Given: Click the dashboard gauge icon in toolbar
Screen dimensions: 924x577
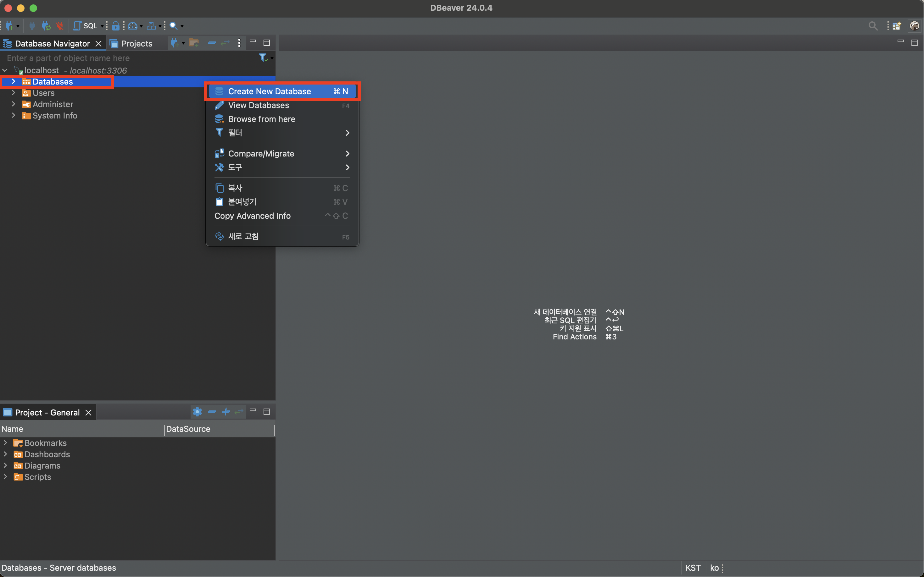Looking at the screenshot, I should pos(132,26).
